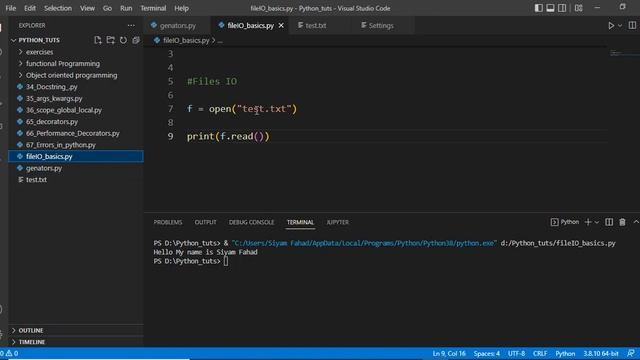Add a new terminal with plus icon
Screen dimensions: 640x360
(588, 222)
